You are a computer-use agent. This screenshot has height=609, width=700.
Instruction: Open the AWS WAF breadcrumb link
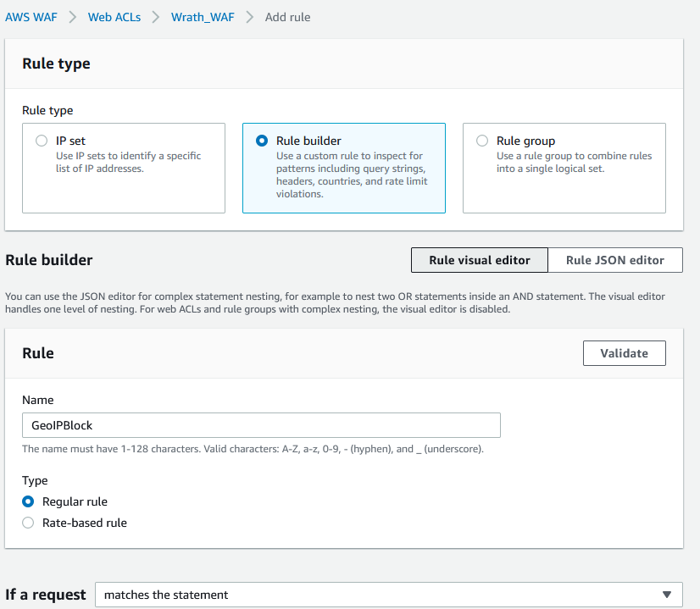point(33,17)
